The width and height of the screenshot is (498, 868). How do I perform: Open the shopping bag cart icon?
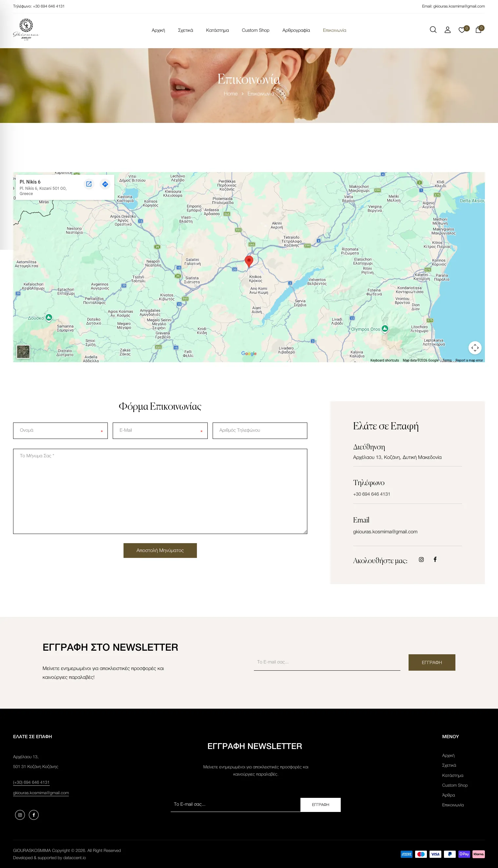pyautogui.click(x=478, y=30)
